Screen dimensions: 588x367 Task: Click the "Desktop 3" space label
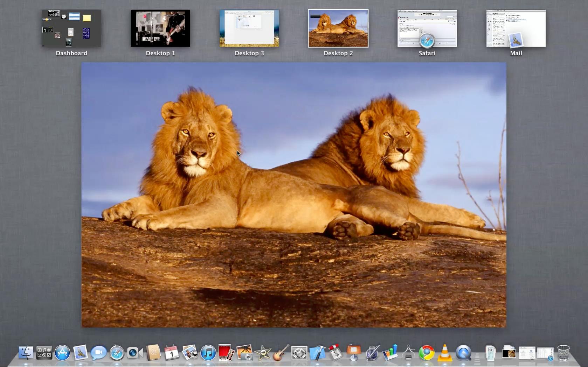tap(249, 53)
